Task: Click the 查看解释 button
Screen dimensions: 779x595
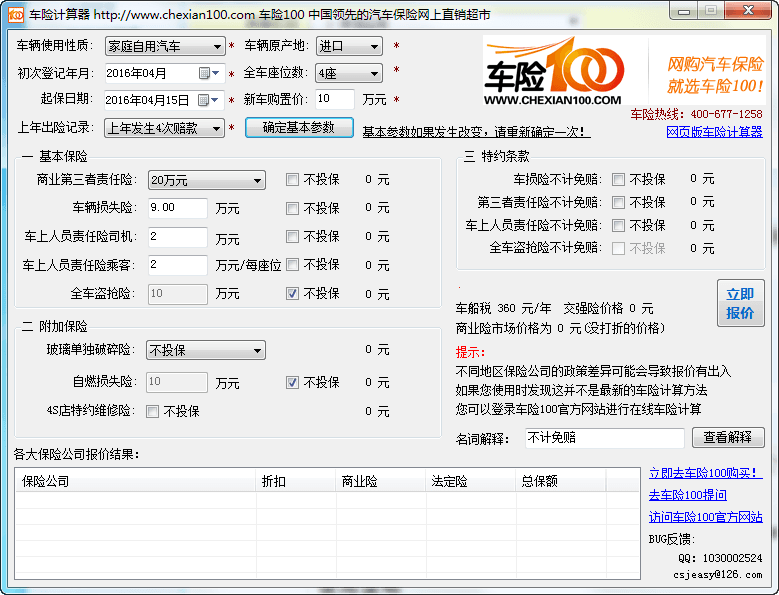Action: (728, 438)
